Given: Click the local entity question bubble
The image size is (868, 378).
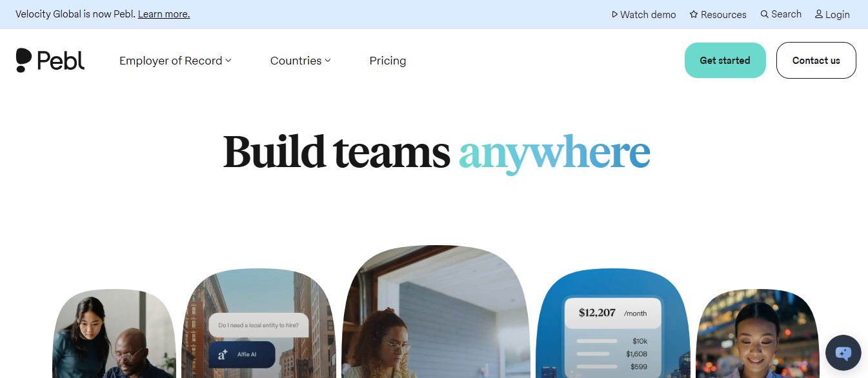Looking at the screenshot, I should 258,325.
